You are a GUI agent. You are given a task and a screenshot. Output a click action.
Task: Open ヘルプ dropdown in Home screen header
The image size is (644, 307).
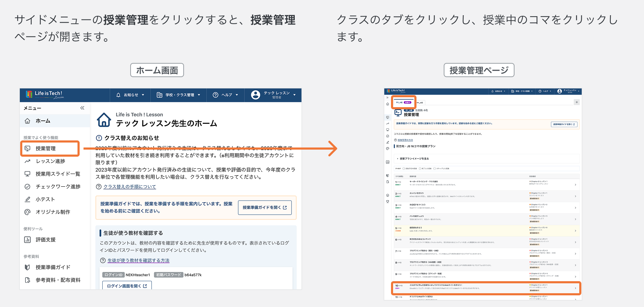(225, 95)
